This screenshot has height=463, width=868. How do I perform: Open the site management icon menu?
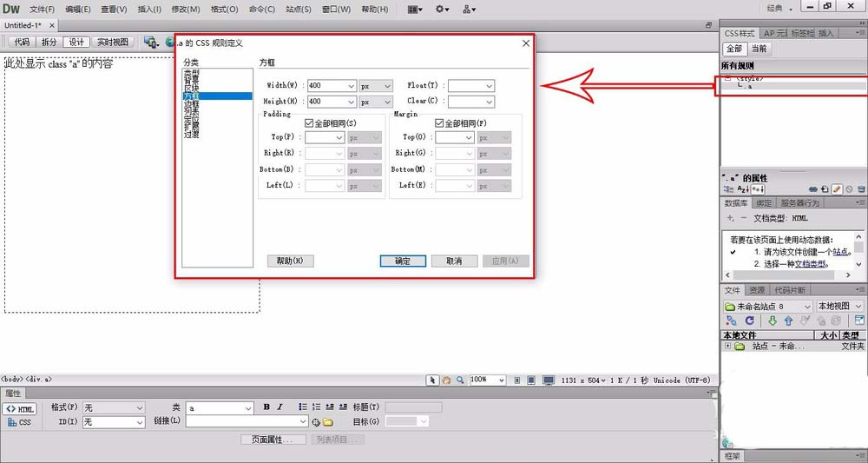(x=469, y=9)
